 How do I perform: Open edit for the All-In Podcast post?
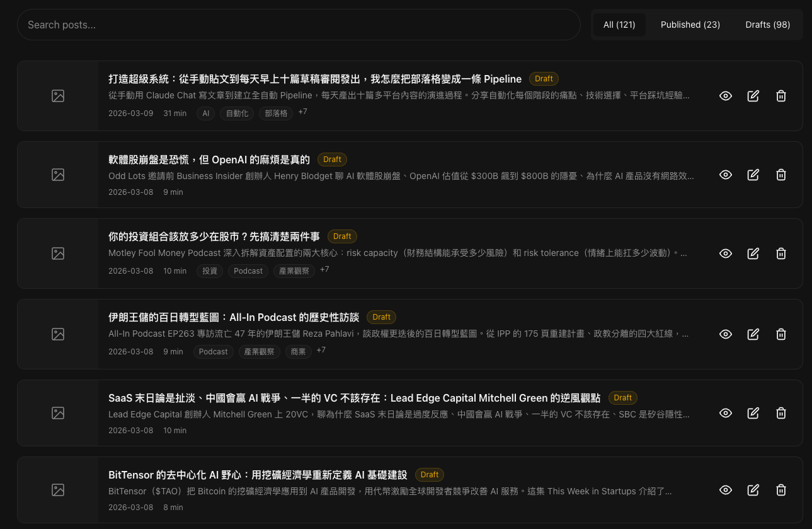[753, 334]
